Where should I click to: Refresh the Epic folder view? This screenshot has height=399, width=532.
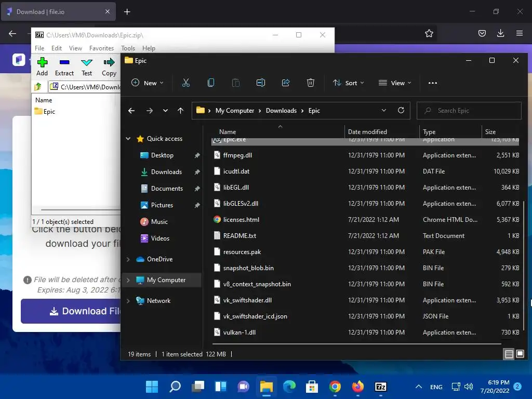click(401, 110)
